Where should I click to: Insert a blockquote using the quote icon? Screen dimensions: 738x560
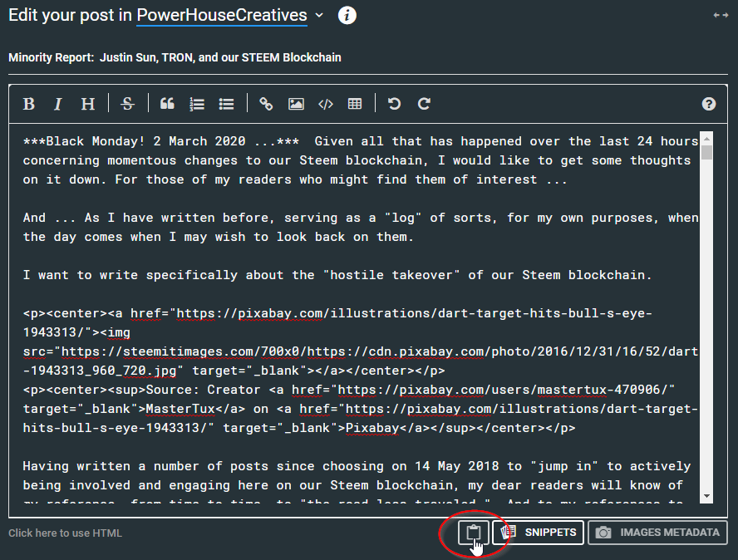167,104
